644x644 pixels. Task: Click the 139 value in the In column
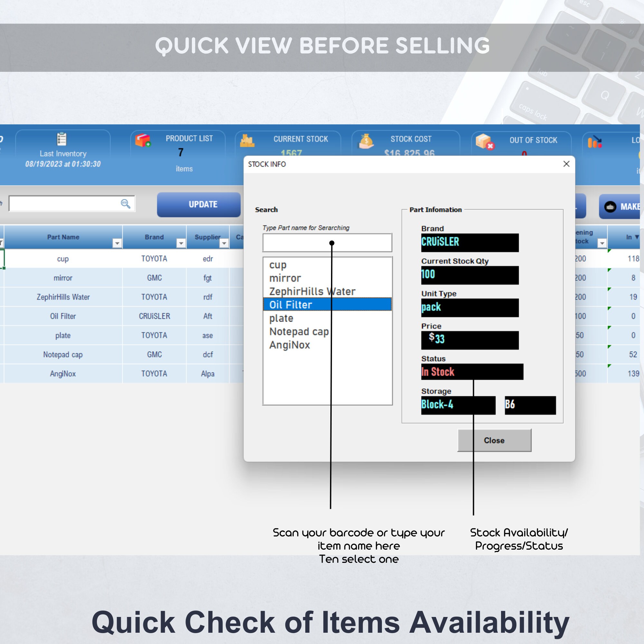coord(633,374)
